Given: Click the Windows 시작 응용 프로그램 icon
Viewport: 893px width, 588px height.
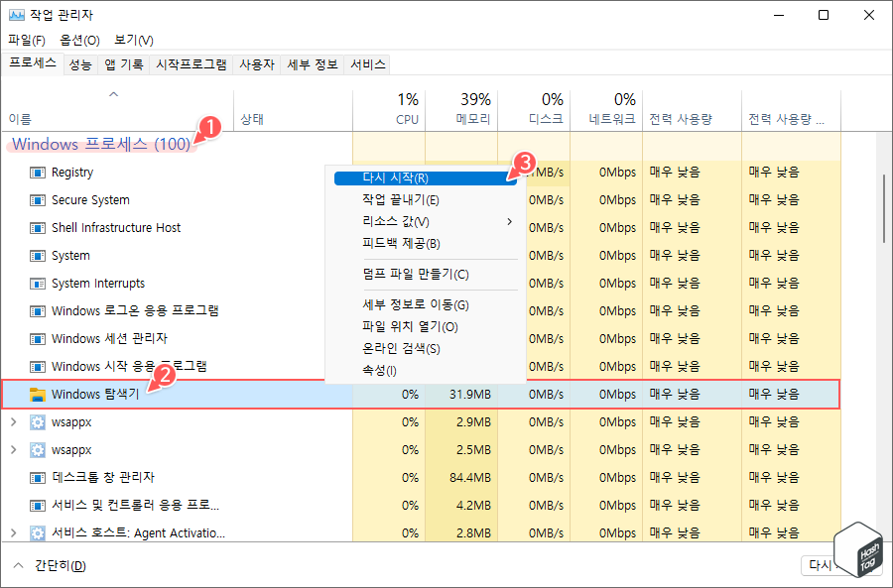Looking at the screenshot, I should 37,367.
